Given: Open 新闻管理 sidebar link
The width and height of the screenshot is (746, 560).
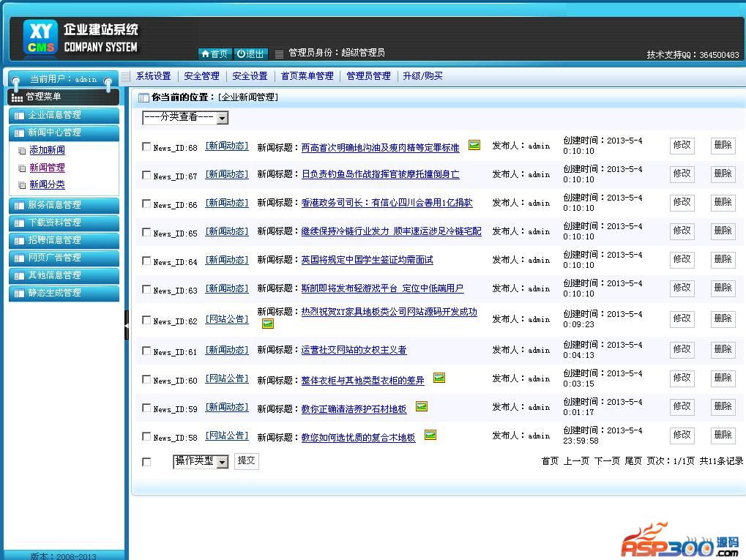Looking at the screenshot, I should point(47,168).
